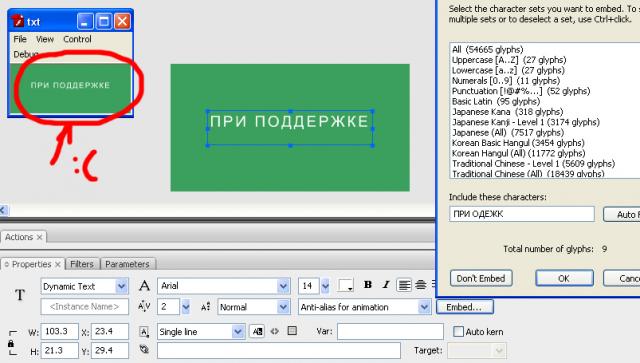
Task: Click the Instance Name field
Action: pyautogui.click(x=84, y=307)
